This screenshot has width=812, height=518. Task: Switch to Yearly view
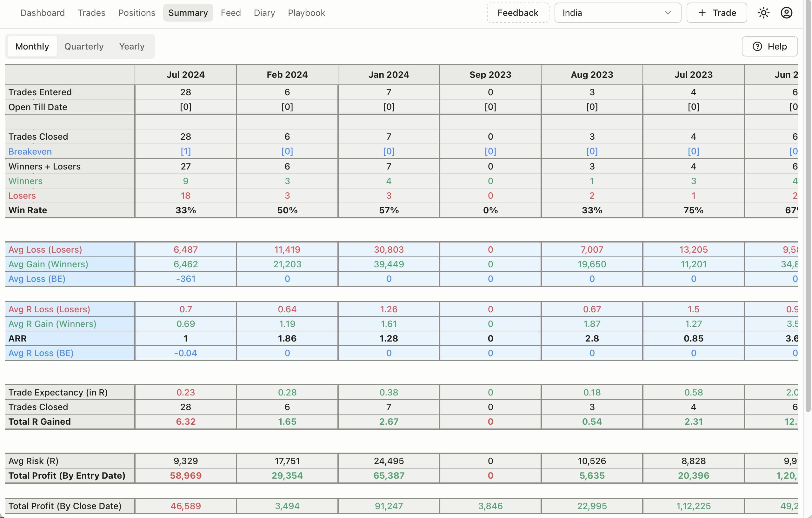pyautogui.click(x=131, y=47)
